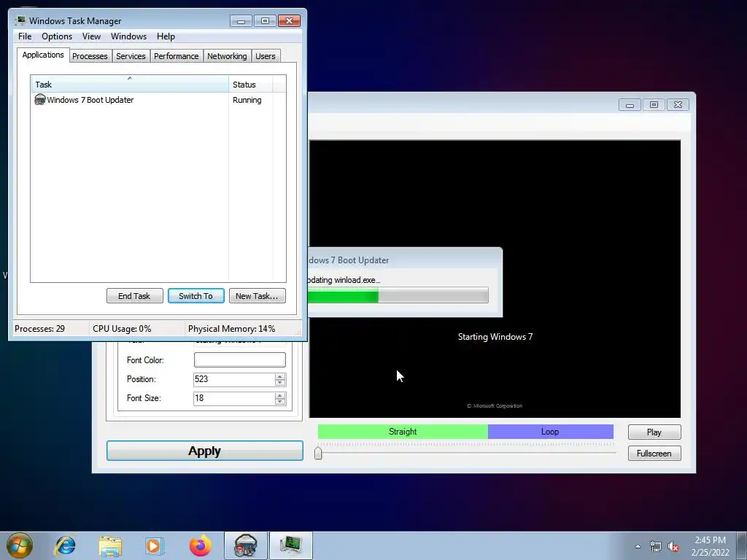Switch to the Users tab
The height and width of the screenshot is (560, 747).
click(x=266, y=56)
